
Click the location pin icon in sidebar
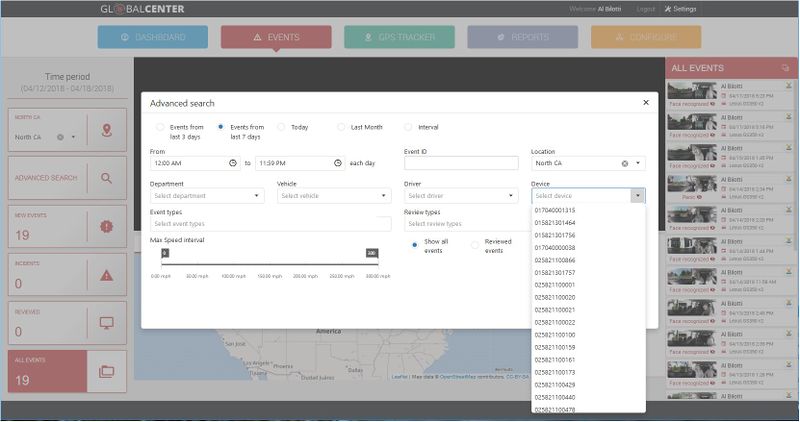pos(107,131)
